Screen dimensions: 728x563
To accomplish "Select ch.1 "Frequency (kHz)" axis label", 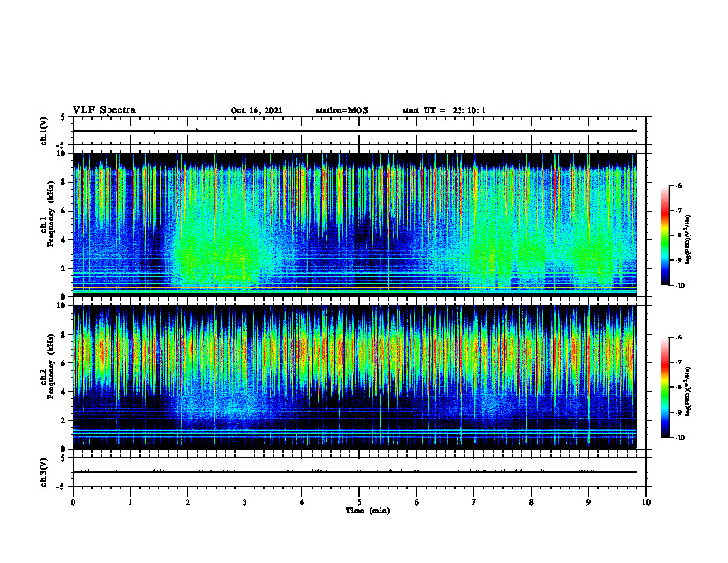I will pyautogui.click(x=51, y=213).
